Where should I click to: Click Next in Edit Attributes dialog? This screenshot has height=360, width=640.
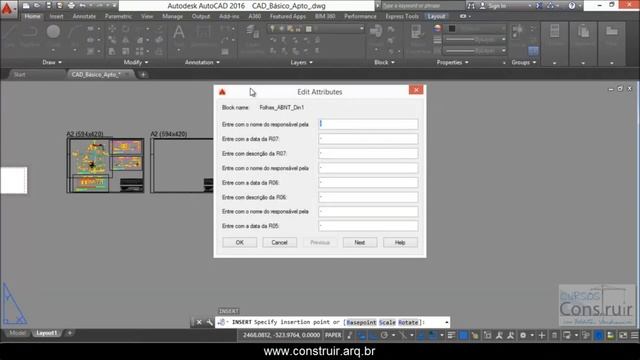click(x=360, y=242)
